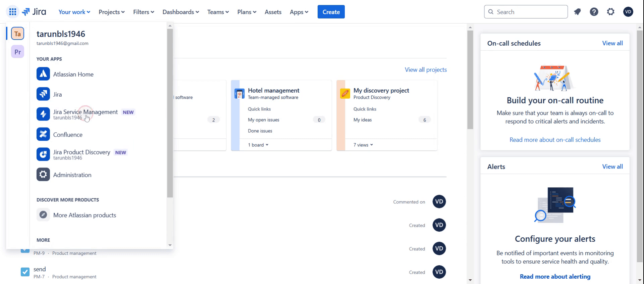Viewport: 644px width, 284px height.
Task: Click the Jira logo in the header
Action: (34, 12)
